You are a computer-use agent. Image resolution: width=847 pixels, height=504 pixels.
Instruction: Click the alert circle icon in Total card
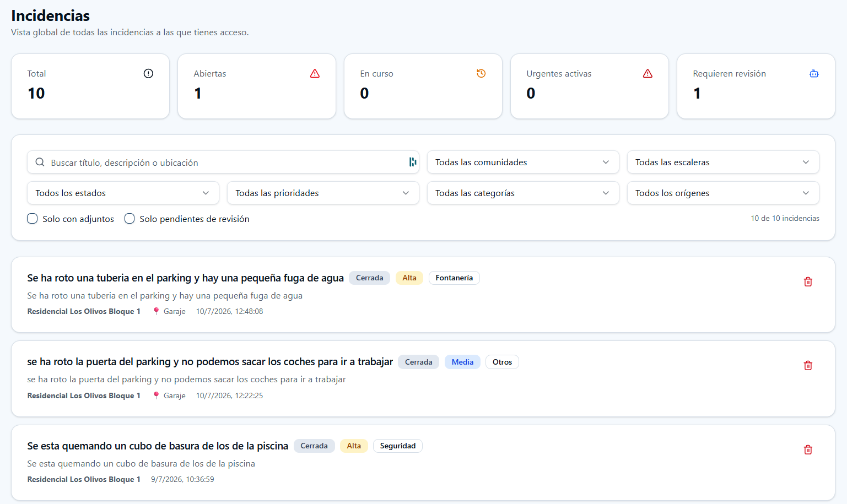(x=148, y=73)
